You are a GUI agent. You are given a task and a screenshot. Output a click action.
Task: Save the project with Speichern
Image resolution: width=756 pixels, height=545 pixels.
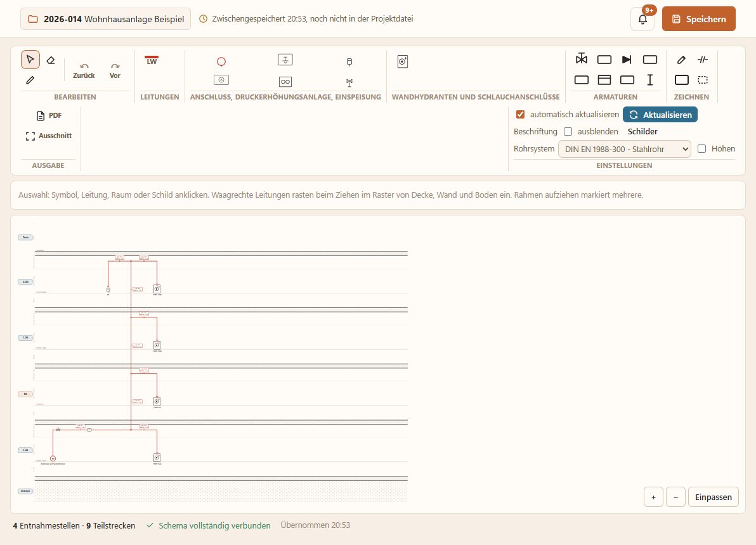coord(699,19)
